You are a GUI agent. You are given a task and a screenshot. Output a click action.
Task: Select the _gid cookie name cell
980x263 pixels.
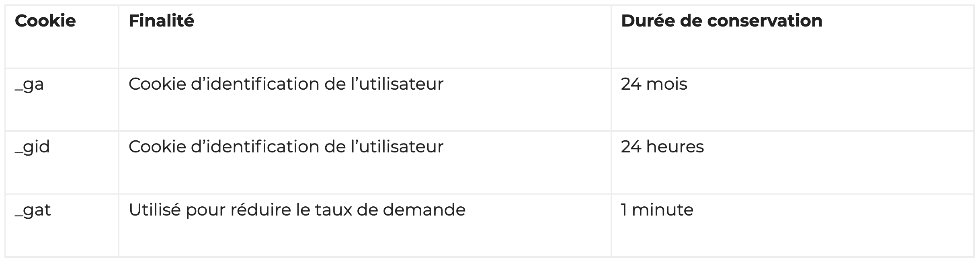coord(62,162)
